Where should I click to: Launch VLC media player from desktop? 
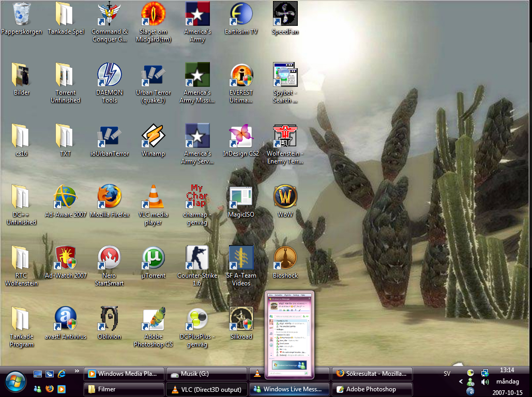(x=153, y=197)
